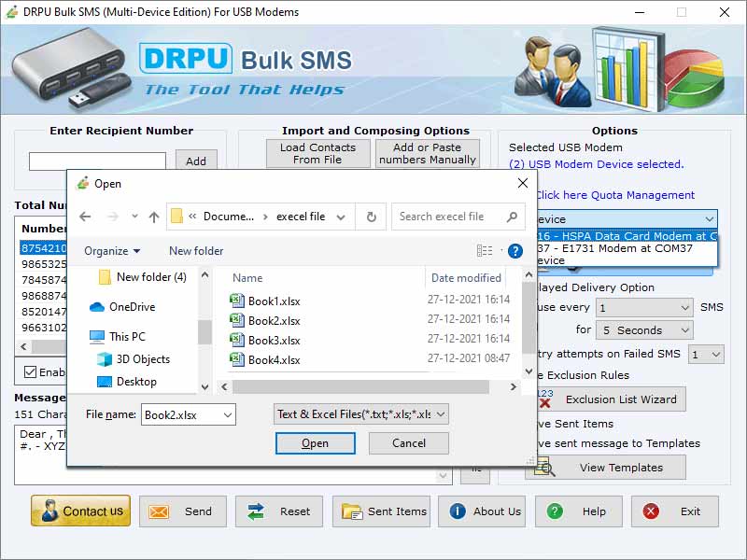
Task: Click Open button in dialog
Action: point(315,443)
